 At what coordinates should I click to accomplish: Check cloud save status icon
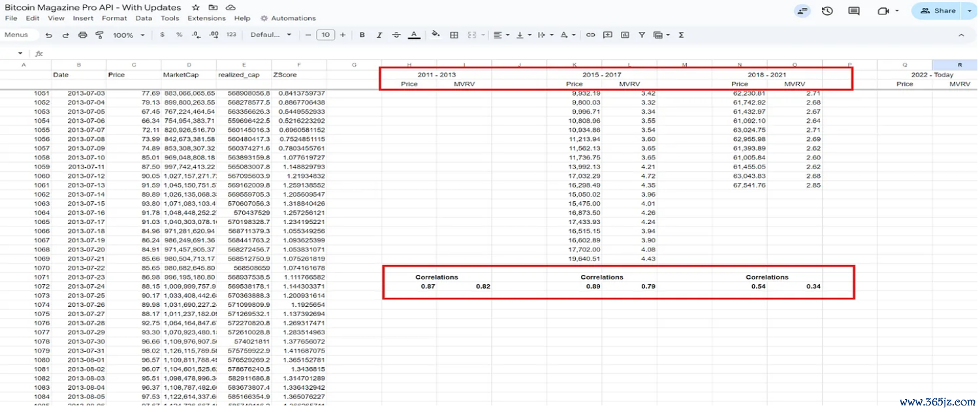click(x=230, y=7)
